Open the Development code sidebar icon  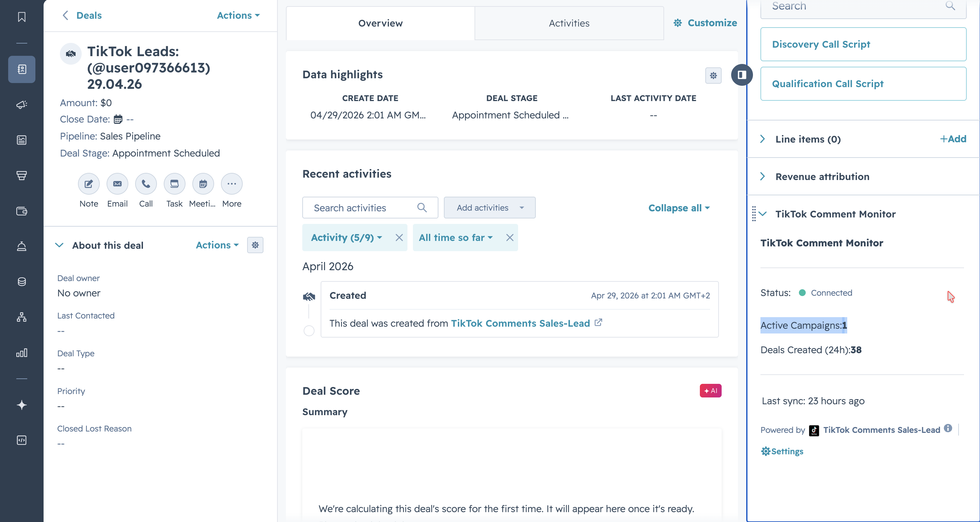pyautogui.click(x=22, y=440)
